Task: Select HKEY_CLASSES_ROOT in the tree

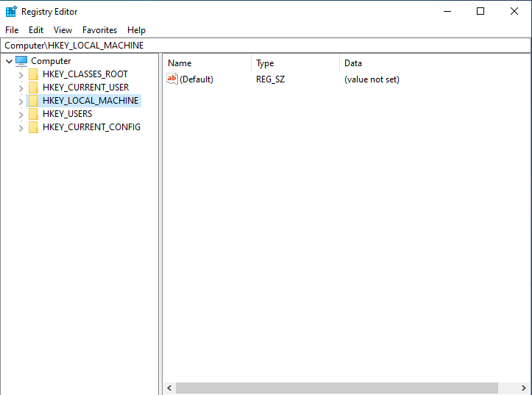Action: (x=85, y=74)
